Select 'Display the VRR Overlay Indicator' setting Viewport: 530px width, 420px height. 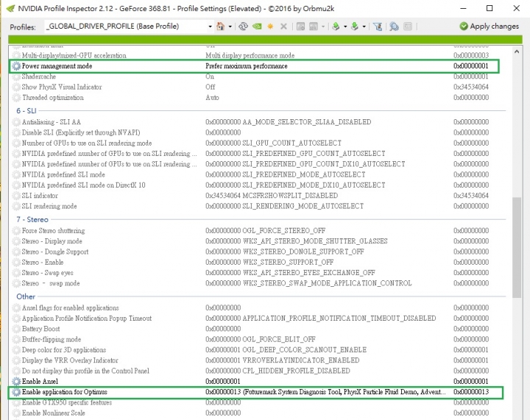point(70,360)
